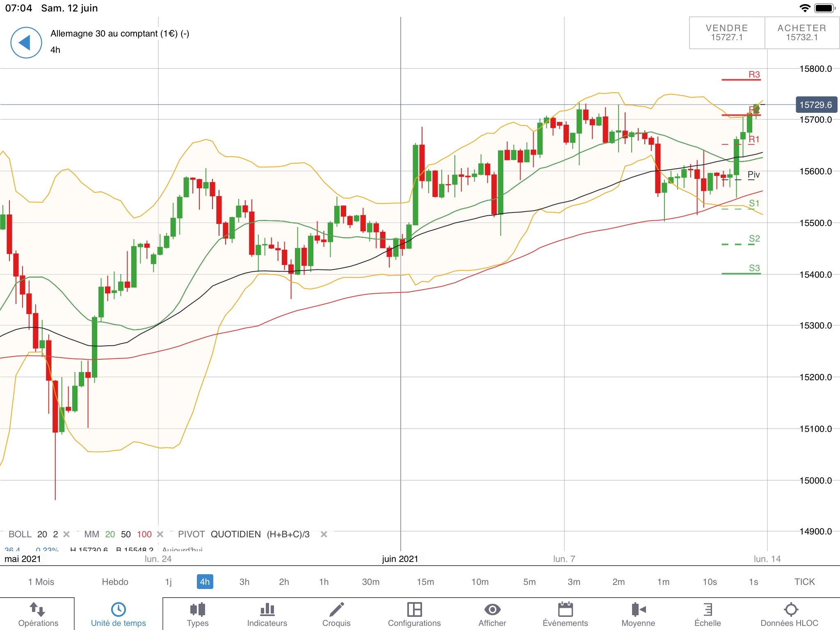Remove the PIVOT QUOTIDIEN indicator
This screenshot has height=630, width=840.
point(324,534)
